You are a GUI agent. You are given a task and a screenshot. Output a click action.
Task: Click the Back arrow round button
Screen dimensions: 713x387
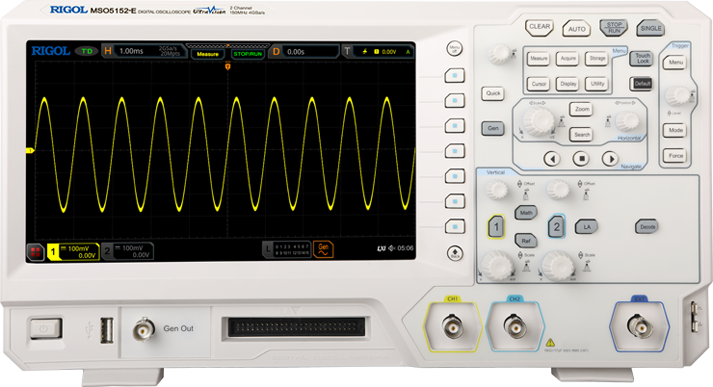pyautogui.click(x=455, y=253)
